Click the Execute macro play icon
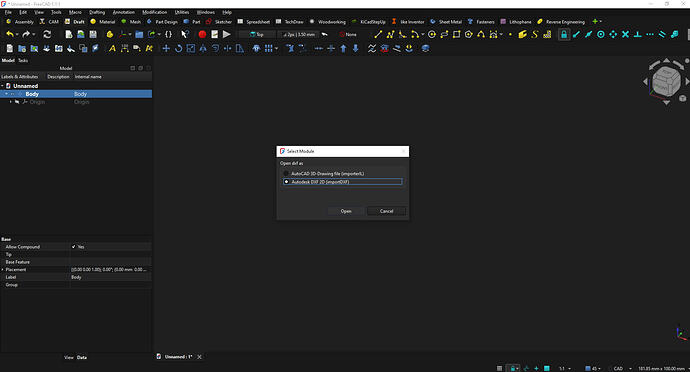Viewport: 690px width, 372px height. (x=227, y=34)
